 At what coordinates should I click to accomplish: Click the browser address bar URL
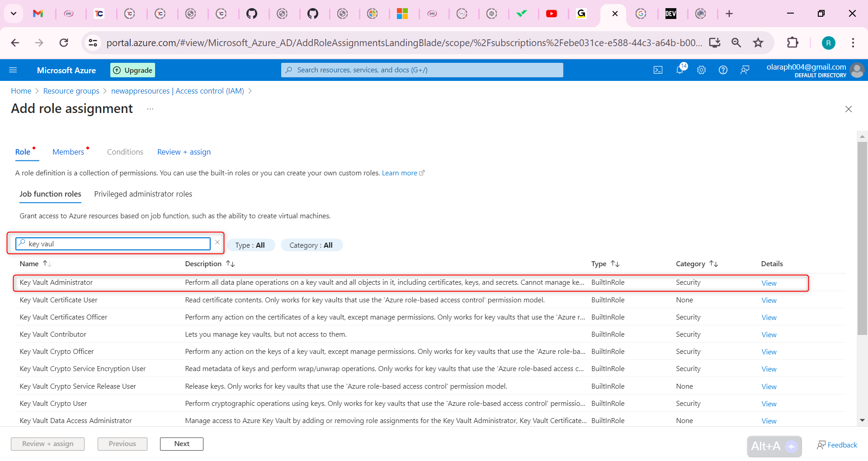[x=404, y=42]
